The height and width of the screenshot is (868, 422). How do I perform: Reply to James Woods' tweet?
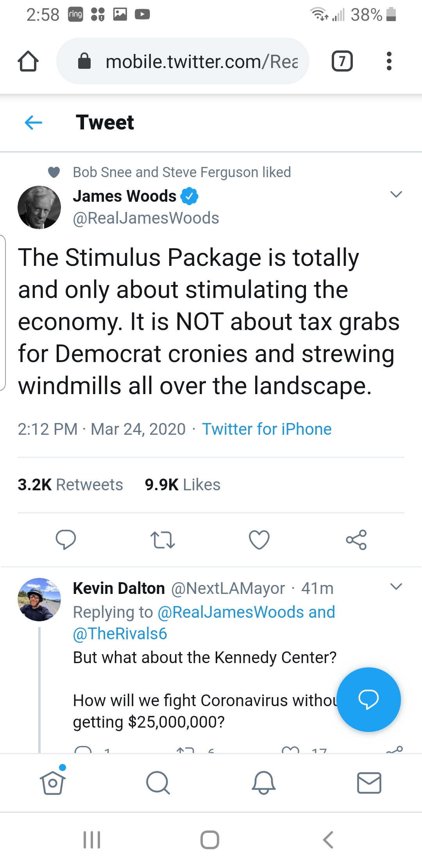pyautogui.click(x=66, y=540)
